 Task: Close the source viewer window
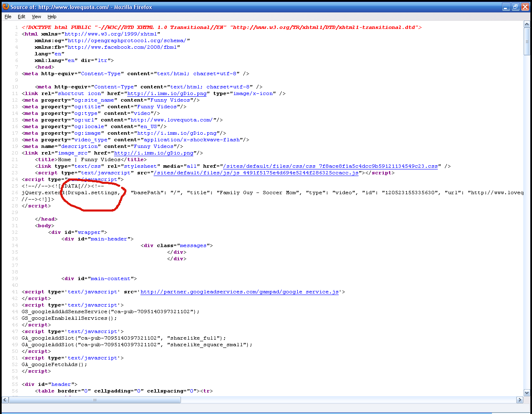coord(525,7)
